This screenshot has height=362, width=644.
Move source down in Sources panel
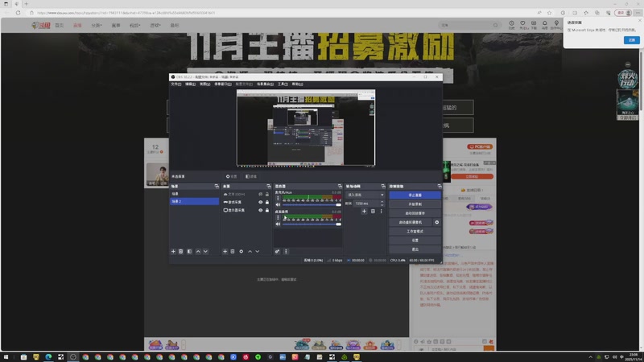click(257, 251)
